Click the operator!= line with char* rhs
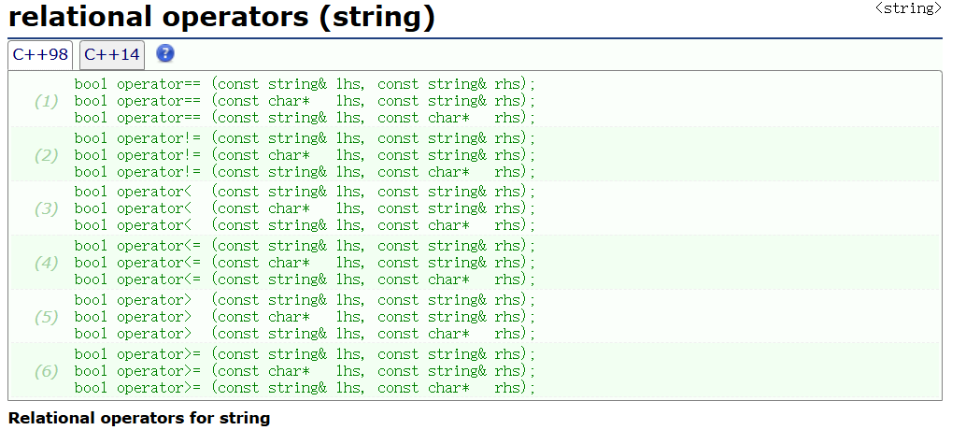The image size is (980, 430). 305,172
